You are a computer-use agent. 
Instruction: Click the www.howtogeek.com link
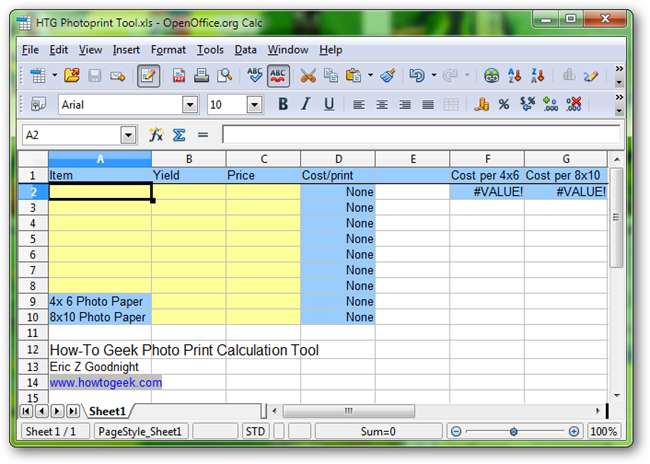pos(105,382)
